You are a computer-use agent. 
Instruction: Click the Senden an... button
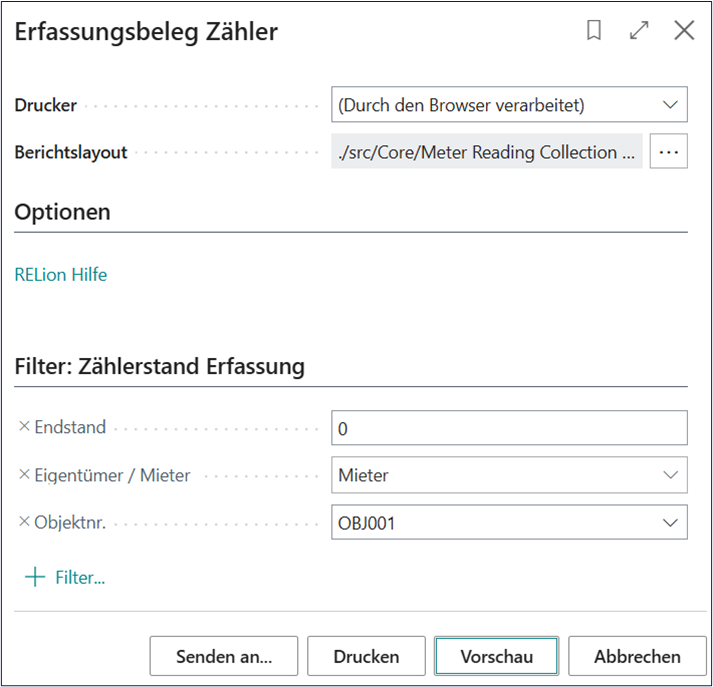click(224, 656)
